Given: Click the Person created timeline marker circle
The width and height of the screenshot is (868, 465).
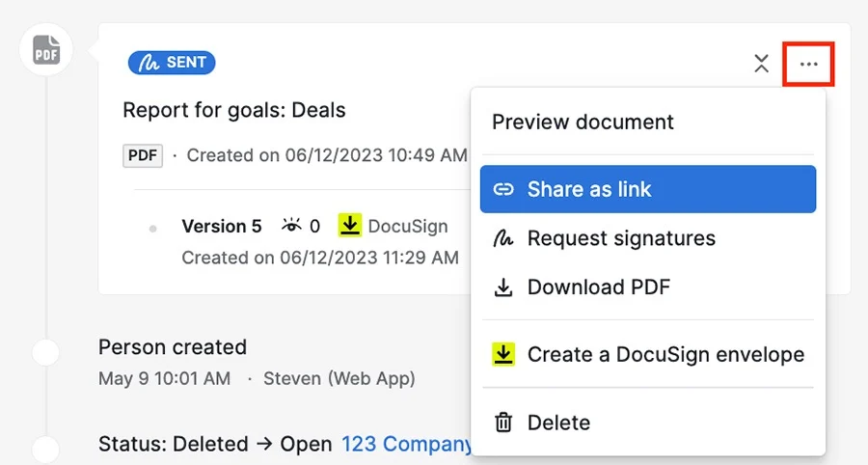Looking at the screenshot, I should pyautogui.click(x=45, y=352).
